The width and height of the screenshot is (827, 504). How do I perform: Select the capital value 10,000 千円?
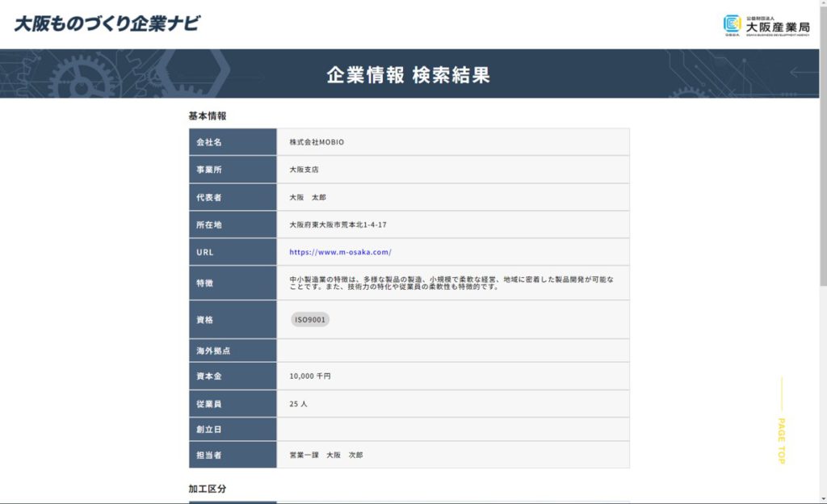click(x=310, y=376)
